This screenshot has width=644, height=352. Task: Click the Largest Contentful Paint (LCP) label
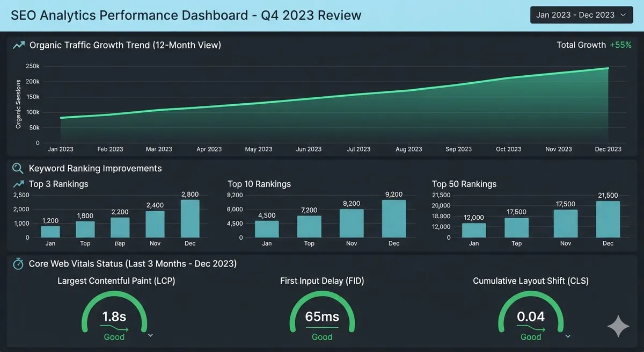(x=116, y=281)
